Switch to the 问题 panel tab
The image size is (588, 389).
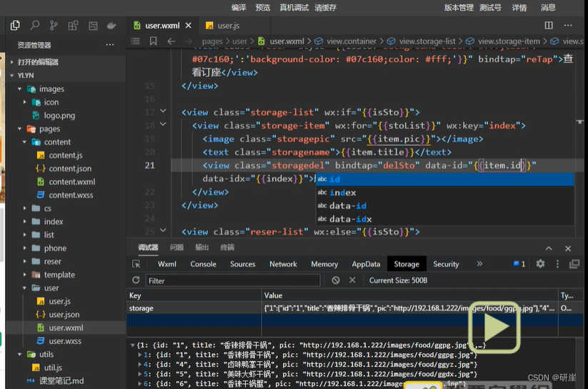(176, 247)
